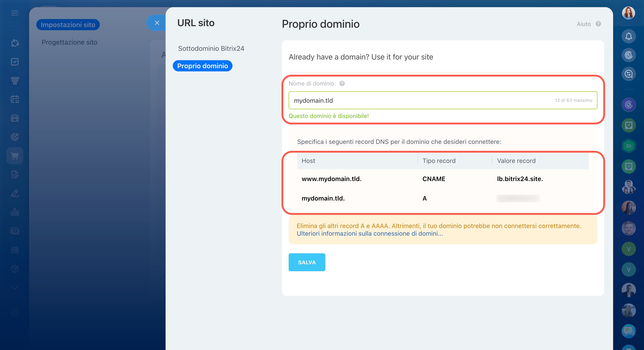The image size is (644, 350).
Task: Open the calendar sidebar icon
Action: [15, 99]
